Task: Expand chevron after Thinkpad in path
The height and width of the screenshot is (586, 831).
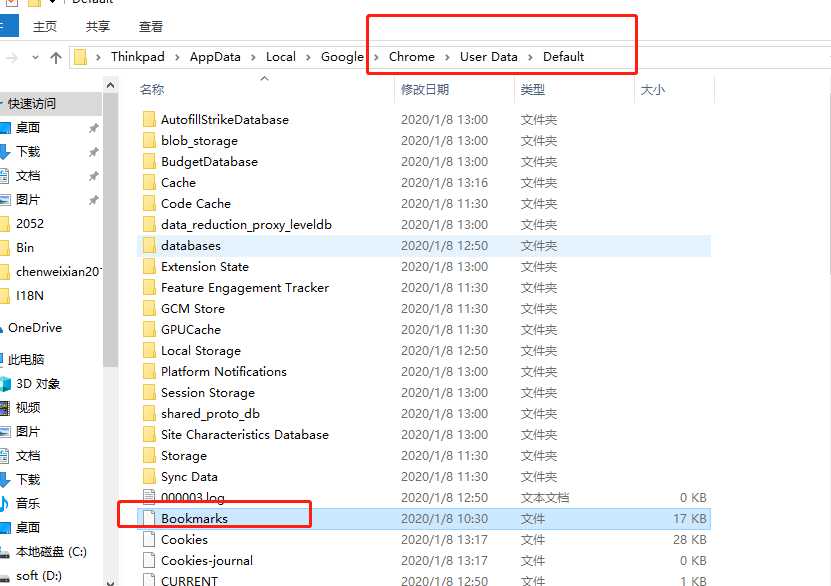Action: click(177, 57)
